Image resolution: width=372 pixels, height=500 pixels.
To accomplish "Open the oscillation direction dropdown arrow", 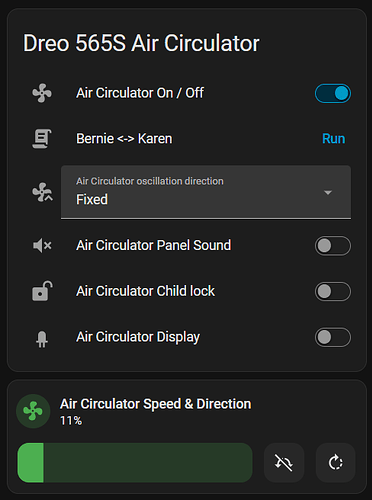I will [x=328, y=193].
